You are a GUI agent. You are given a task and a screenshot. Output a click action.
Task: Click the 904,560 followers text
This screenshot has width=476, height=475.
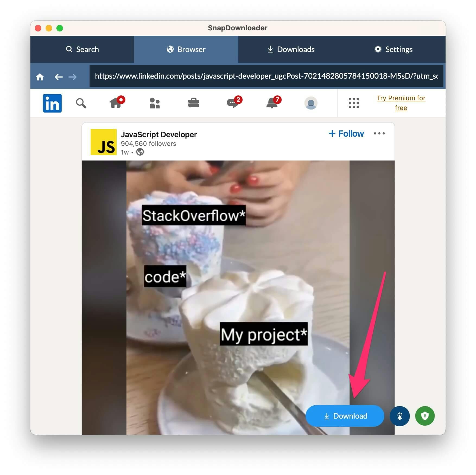pos(148,144)
